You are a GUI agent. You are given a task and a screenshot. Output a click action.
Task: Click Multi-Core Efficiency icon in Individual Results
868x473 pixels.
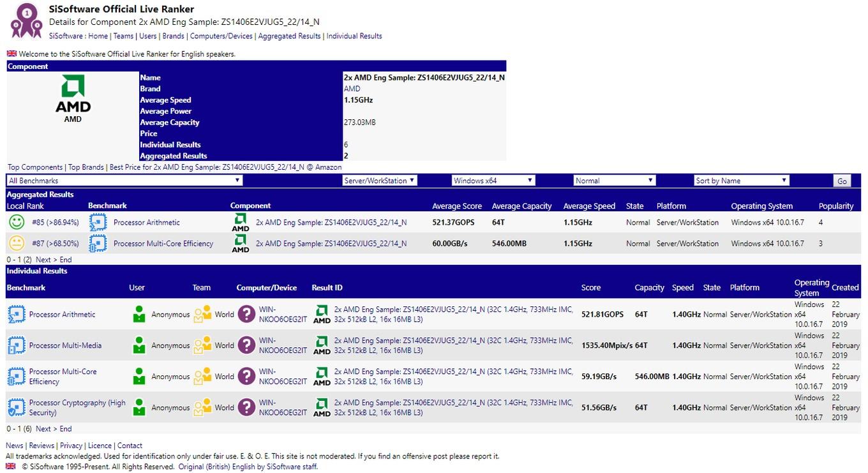tap(16, 377)
